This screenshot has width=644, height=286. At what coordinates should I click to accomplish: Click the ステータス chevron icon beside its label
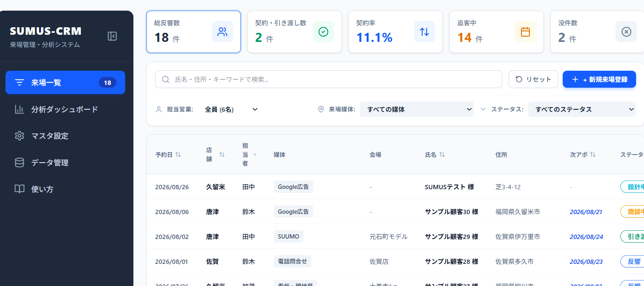coord(483,109)
